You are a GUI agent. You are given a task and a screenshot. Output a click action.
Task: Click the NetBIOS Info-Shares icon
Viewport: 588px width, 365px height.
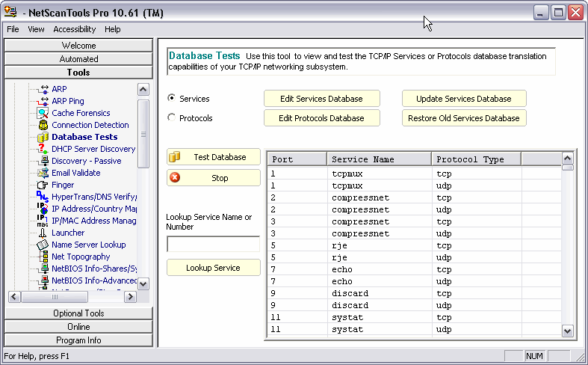(x=44, y=269)
